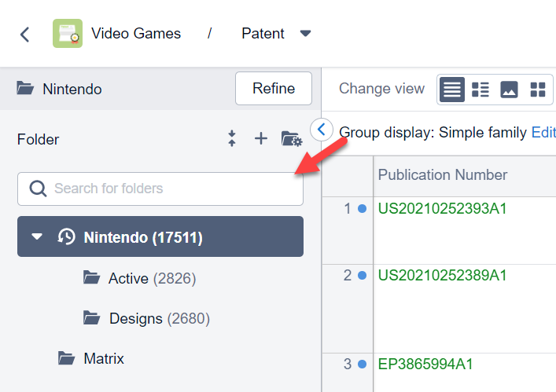Open the folder settings gear icon
The height and width of the screenshot is (392, 556).
point(292,139)
